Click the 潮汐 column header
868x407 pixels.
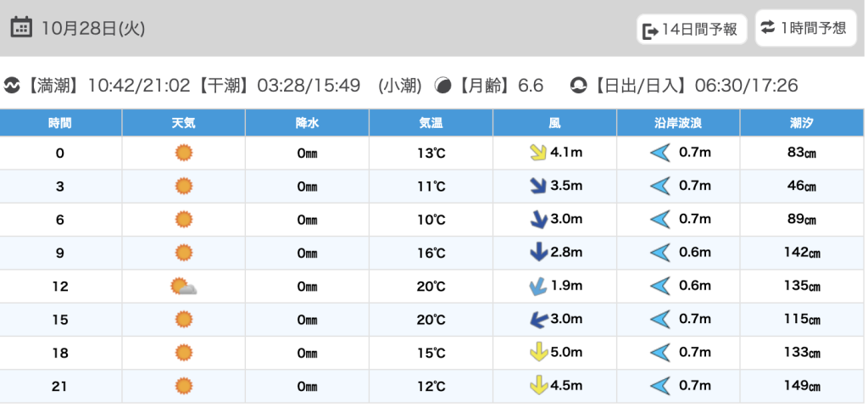tap(800, 123)
